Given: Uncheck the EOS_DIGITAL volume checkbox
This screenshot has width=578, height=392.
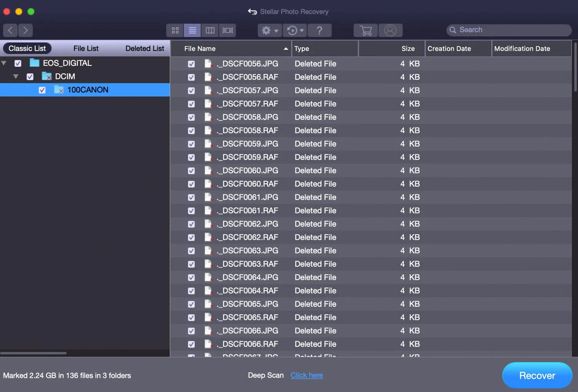Looking at the screenshot, I should [x=18, y=63].
